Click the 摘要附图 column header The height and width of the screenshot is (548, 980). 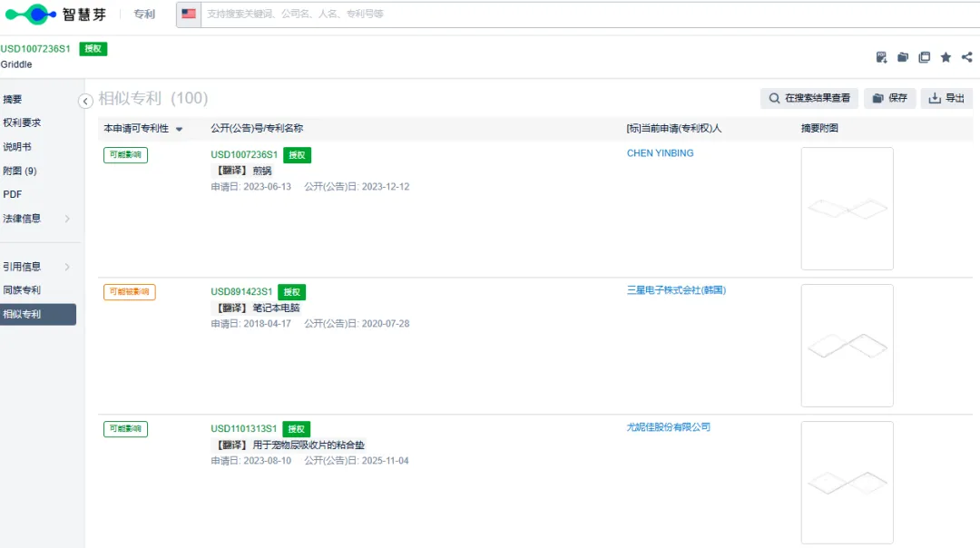point(819,128)
